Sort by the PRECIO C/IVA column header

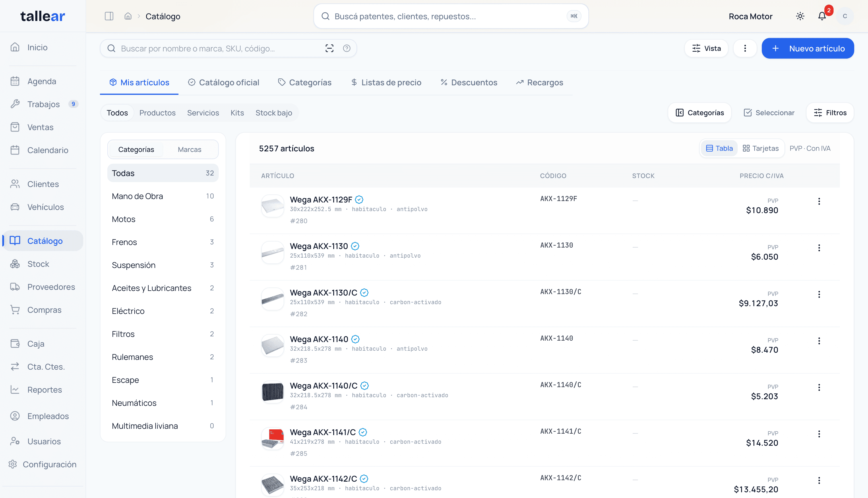pos(762,175)
